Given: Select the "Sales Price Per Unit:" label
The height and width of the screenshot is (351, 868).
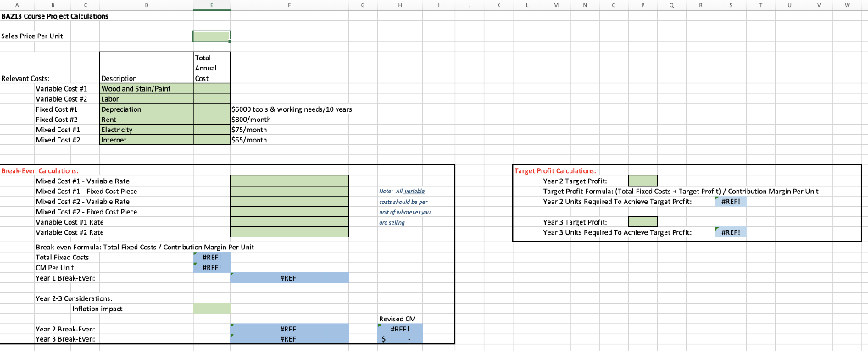Looking at the screenshot, I should pos(33,36).
